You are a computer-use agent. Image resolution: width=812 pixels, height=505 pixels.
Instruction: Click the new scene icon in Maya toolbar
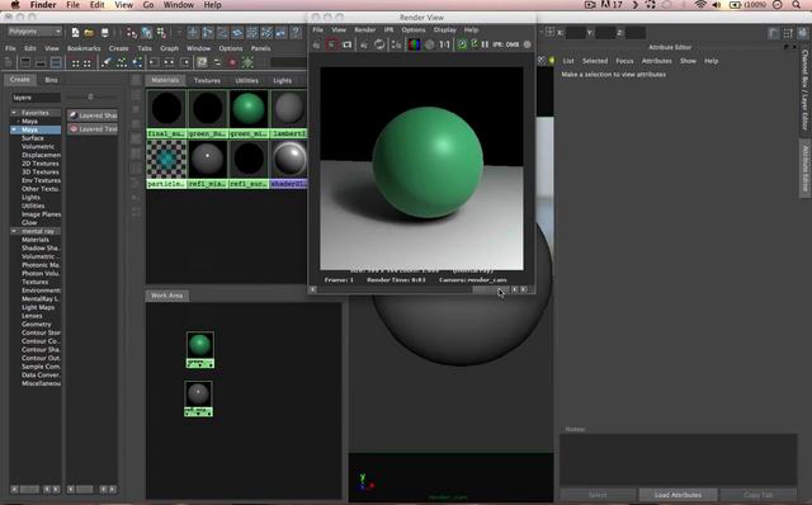(x=75, y=32)
